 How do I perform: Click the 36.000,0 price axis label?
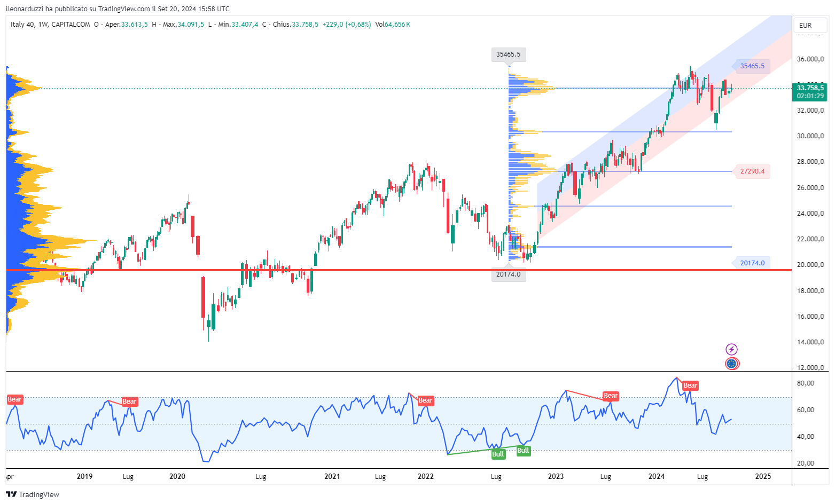pyautogui.click(x=810, y=59)
